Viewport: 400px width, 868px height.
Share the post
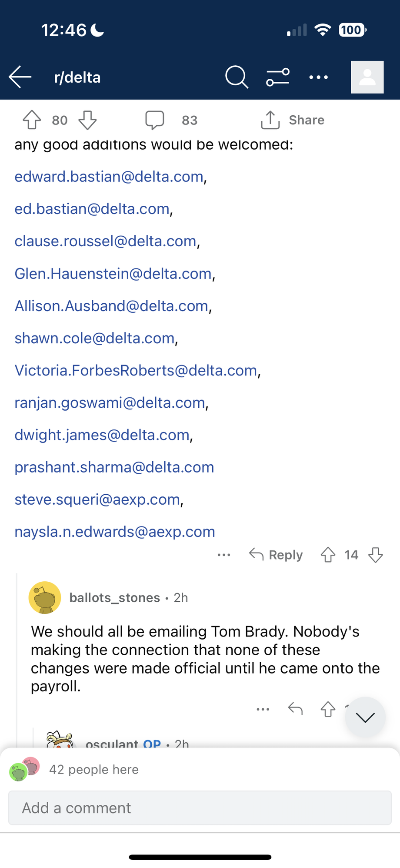coord(293,120)
